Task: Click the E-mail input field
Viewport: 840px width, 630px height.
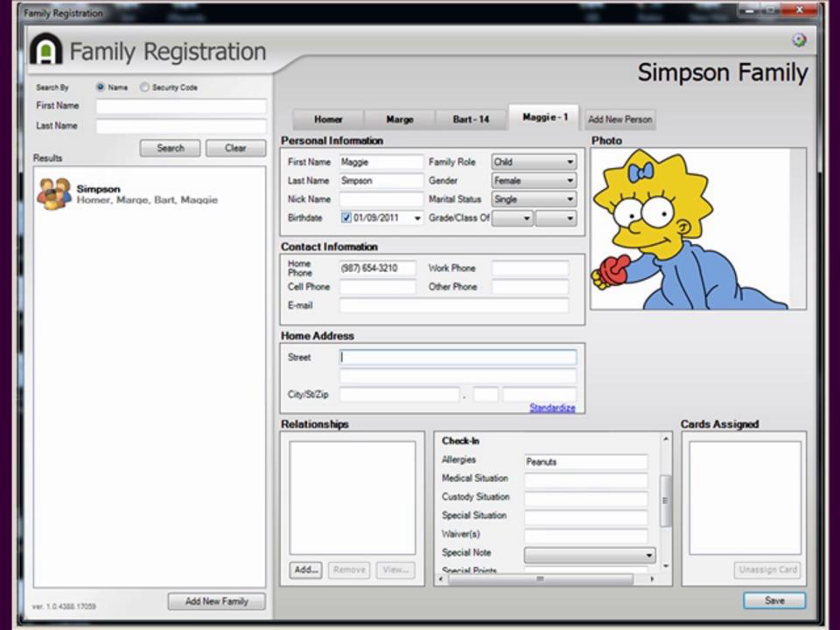Action: tap(454, 306)
